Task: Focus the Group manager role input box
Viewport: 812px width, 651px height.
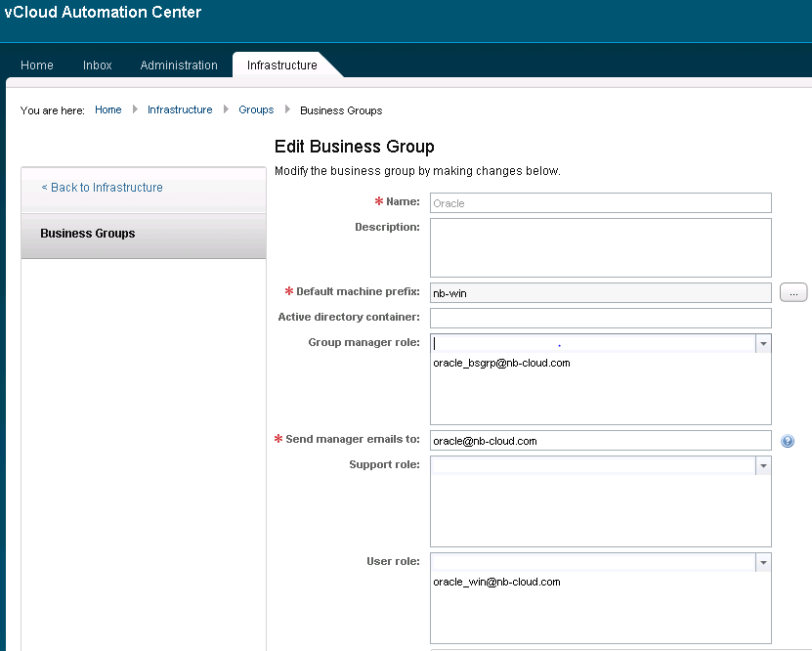Action: [593, 343]
